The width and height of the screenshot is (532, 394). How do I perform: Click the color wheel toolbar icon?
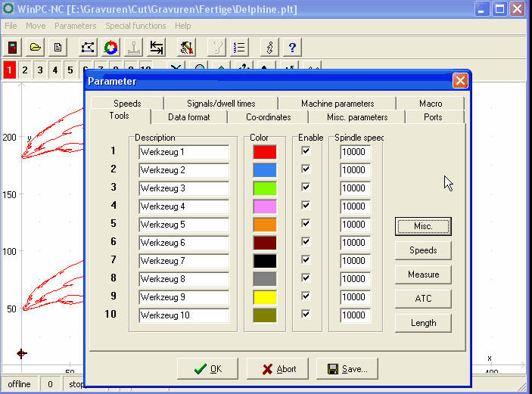point(110,48)
